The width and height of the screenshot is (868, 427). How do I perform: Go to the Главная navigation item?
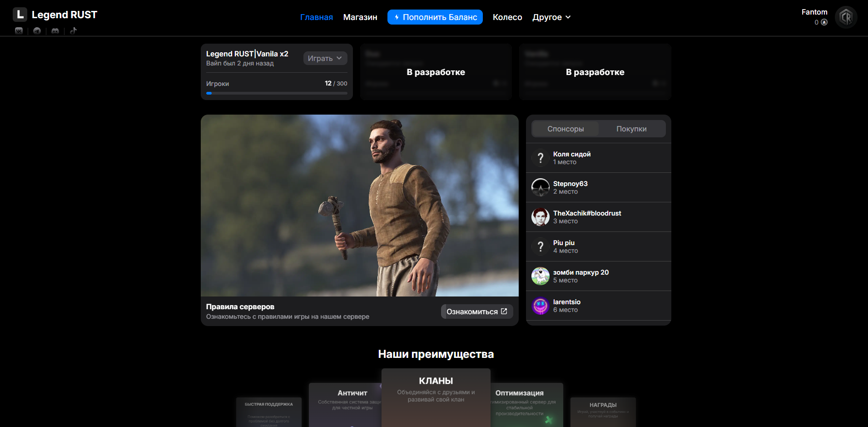[x=317, y=17]
